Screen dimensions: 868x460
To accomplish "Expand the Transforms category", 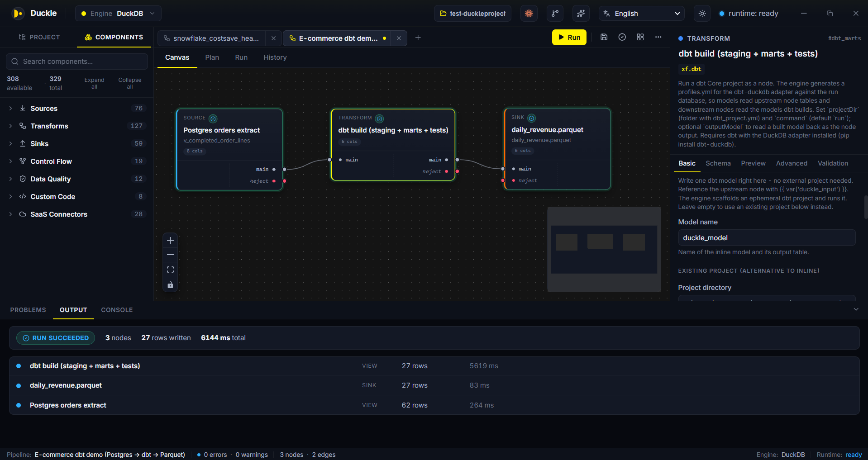I will (x=76, y=126).
